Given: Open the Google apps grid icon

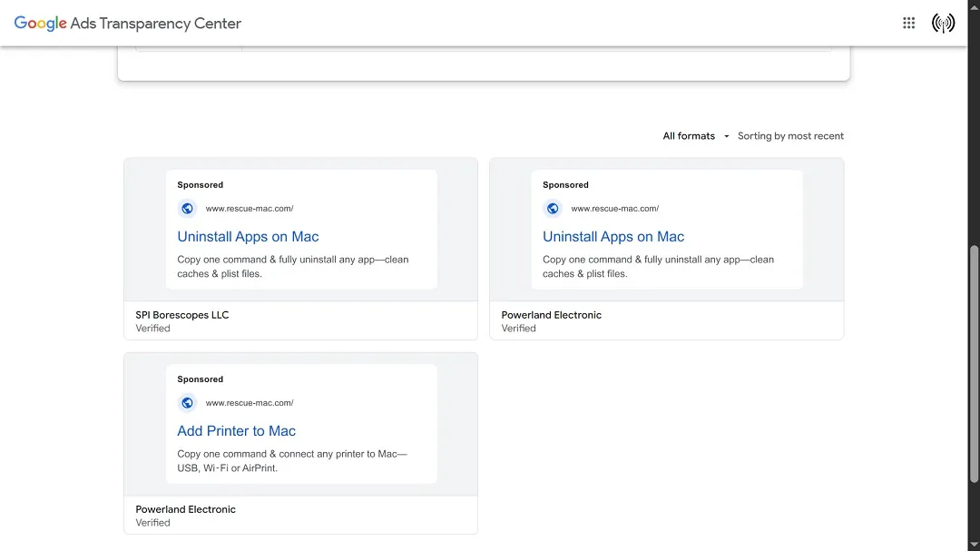Looking at the screenshot, I should pyautogui.click(x=908, y=23).
